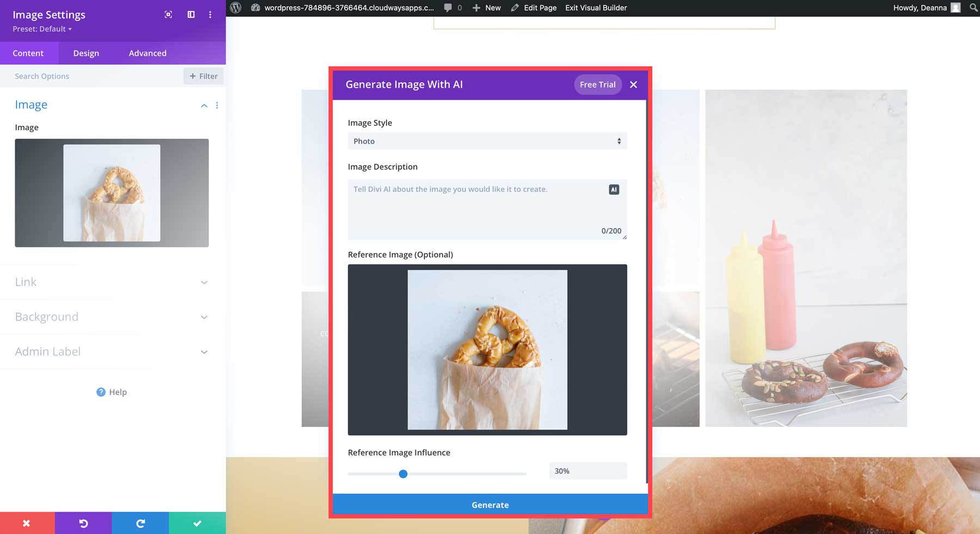Open the Preset: Default selector
This screenshot has width=980, height=534.
[x=40, y=29]
